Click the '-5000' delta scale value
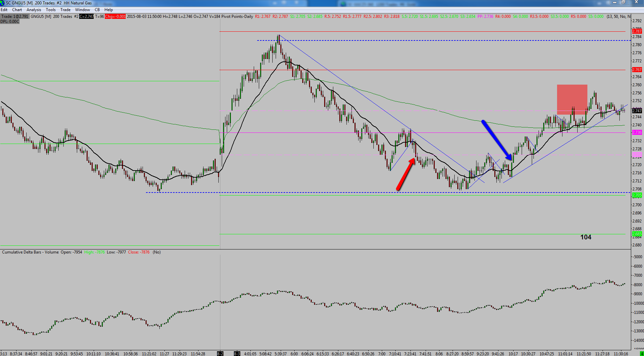This screenshot has width=644, height=356. pyautogui.click(x=638, y=257)
